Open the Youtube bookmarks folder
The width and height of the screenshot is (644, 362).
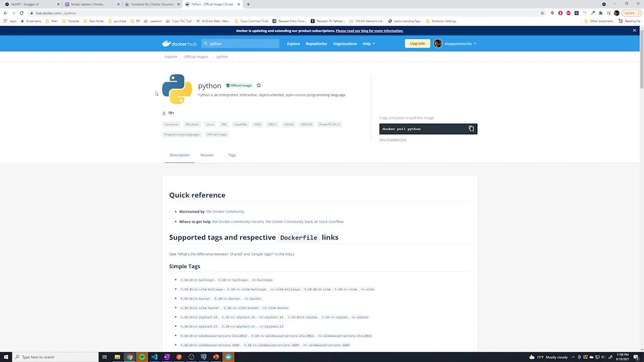(x=70, y=21)
